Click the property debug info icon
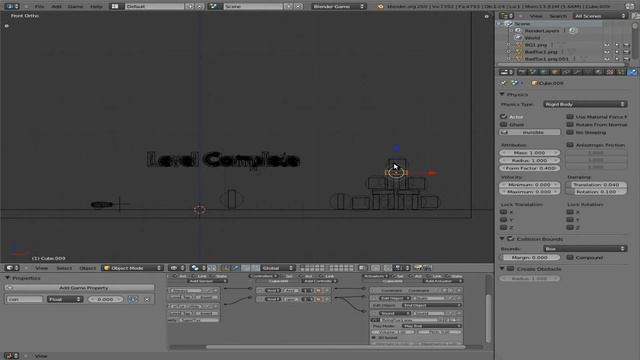Screen dimensions: 640x360 (x=132, y=299)
